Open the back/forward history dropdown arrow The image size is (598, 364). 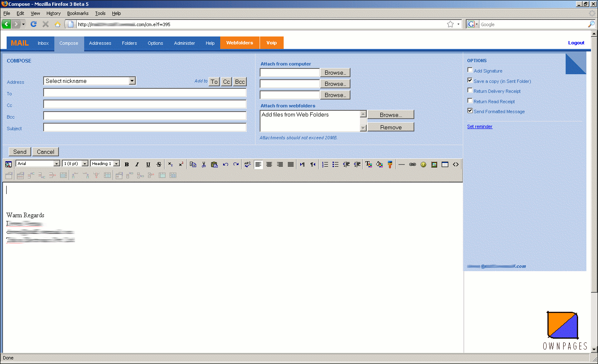(23, 24)
